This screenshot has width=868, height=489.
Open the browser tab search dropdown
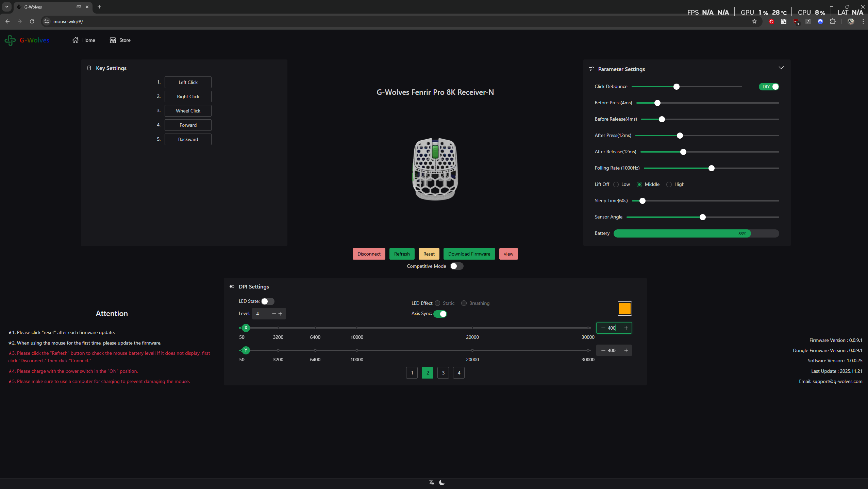click(x=7, y=7)
